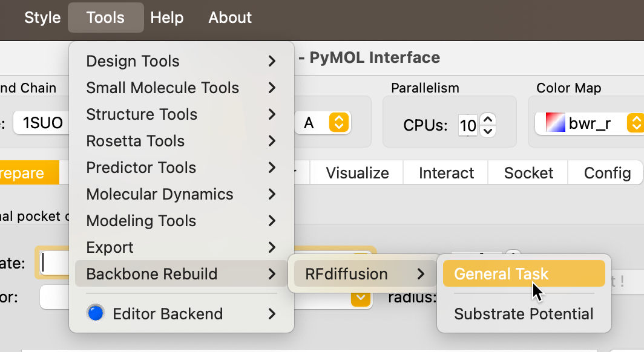The width and height of the screenshot is (644, 352).
Task: Choose Substrate Potential option
Action: (524, 314)
